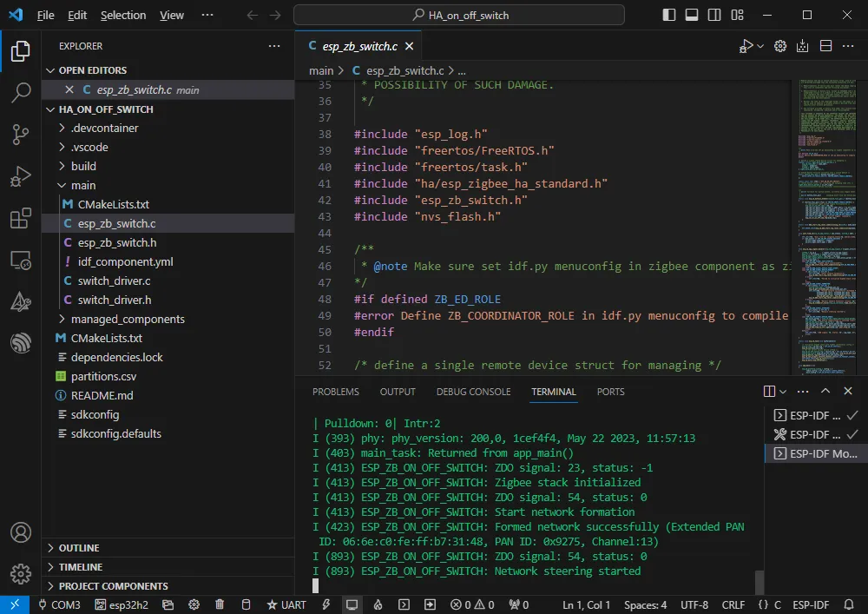This screenshot has width=868, height=614.
Task: Switch to the DEBUG CONSOLE tab
Action: pos(473,392)
